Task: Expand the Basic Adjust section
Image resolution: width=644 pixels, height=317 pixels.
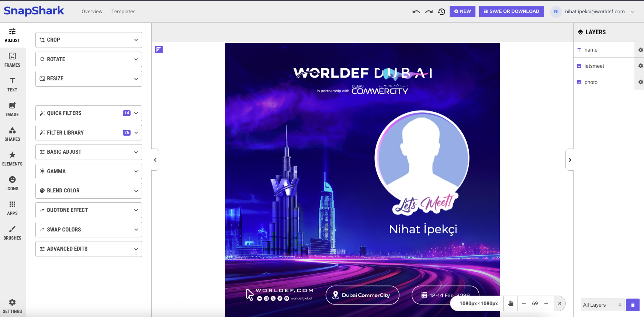Action: click(89, 152)
